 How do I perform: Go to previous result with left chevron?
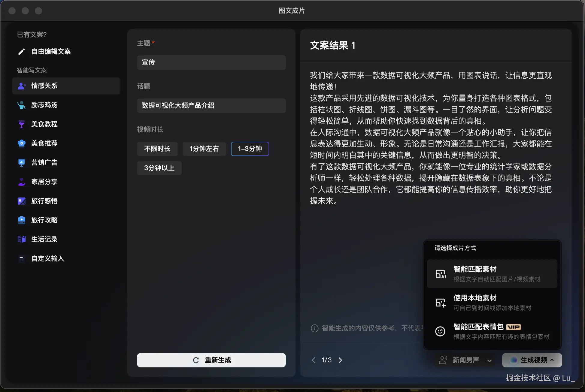314,360
